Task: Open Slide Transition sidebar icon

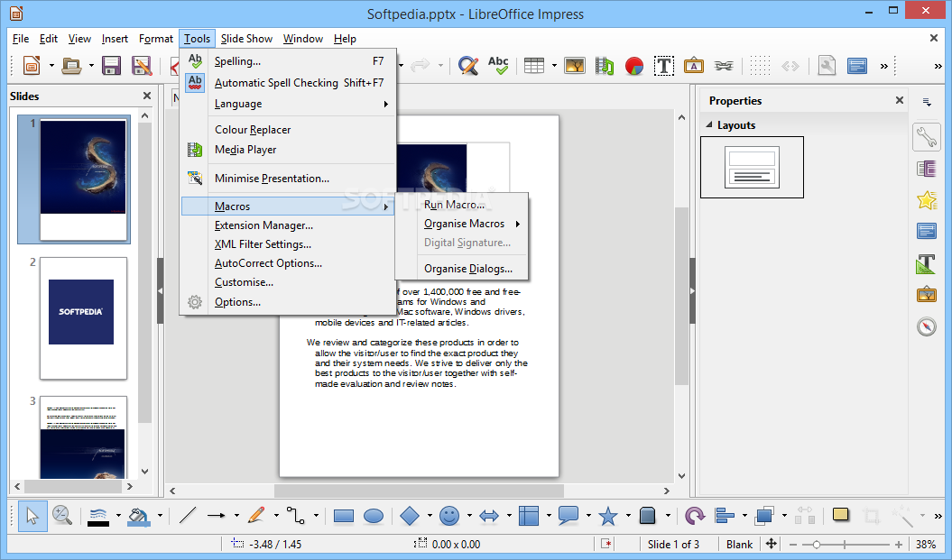Action: (x=926, y=169)
